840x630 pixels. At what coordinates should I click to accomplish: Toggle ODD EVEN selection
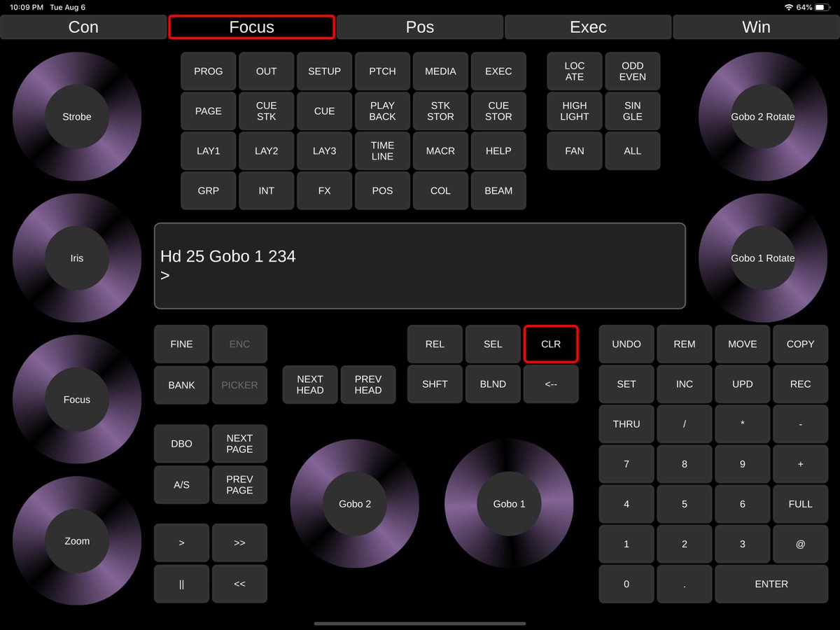(x=633, y=71)
